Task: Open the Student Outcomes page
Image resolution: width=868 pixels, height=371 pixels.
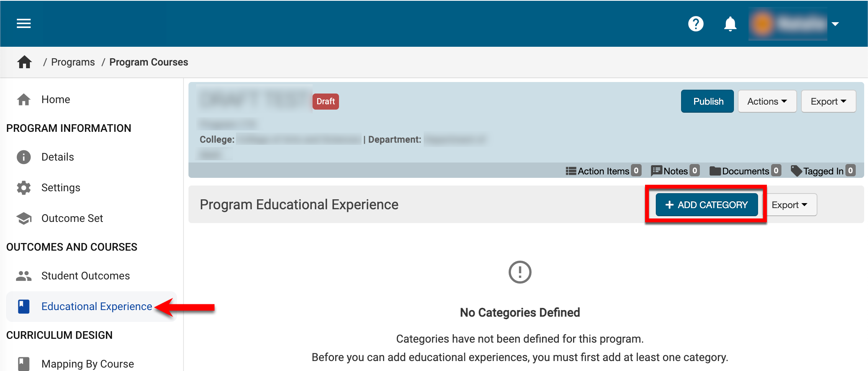Action: [x=85, y=276]
